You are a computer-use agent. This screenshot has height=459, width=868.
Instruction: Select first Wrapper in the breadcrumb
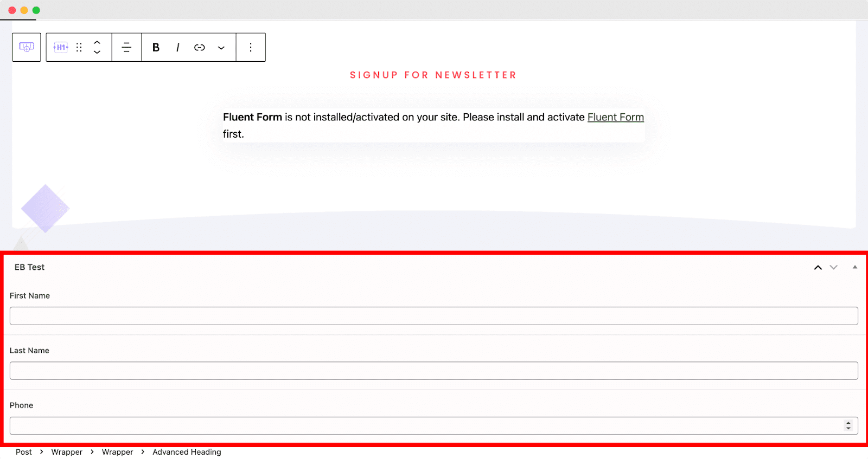pos(67,452)
